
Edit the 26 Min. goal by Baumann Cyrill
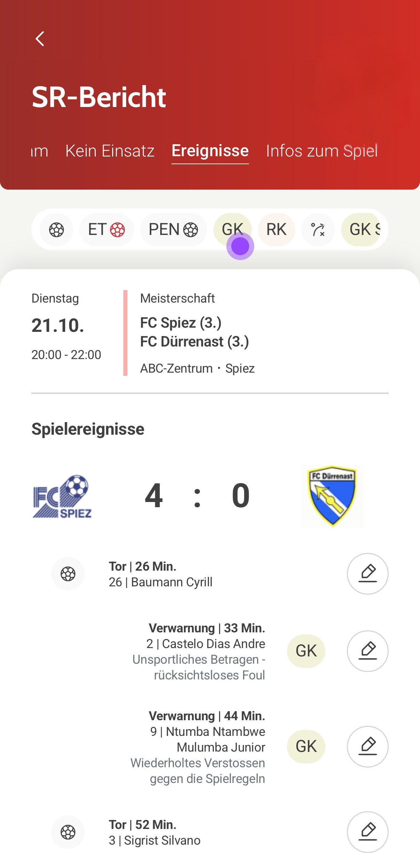coord(367,574)
